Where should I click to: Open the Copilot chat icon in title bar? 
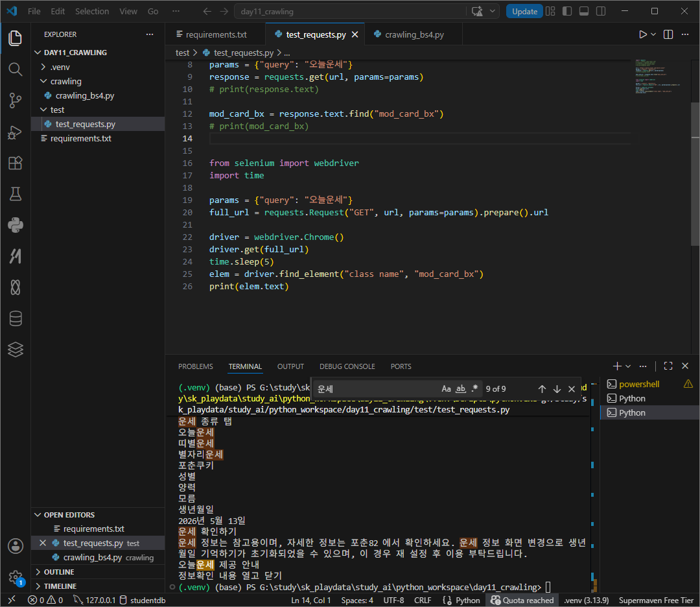(477, 11)
